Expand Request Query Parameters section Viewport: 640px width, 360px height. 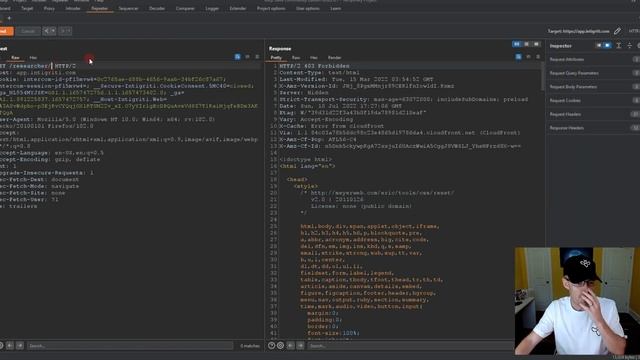594,73
